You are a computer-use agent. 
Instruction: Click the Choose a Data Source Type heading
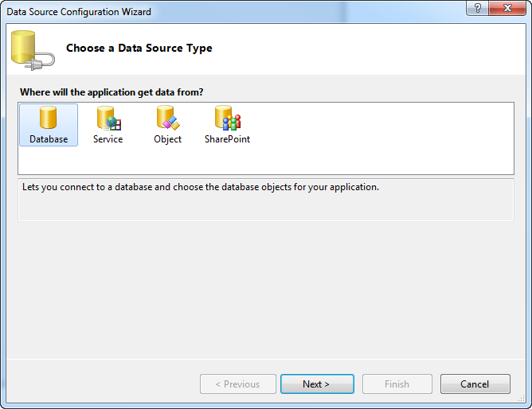[x=139, y=48]
